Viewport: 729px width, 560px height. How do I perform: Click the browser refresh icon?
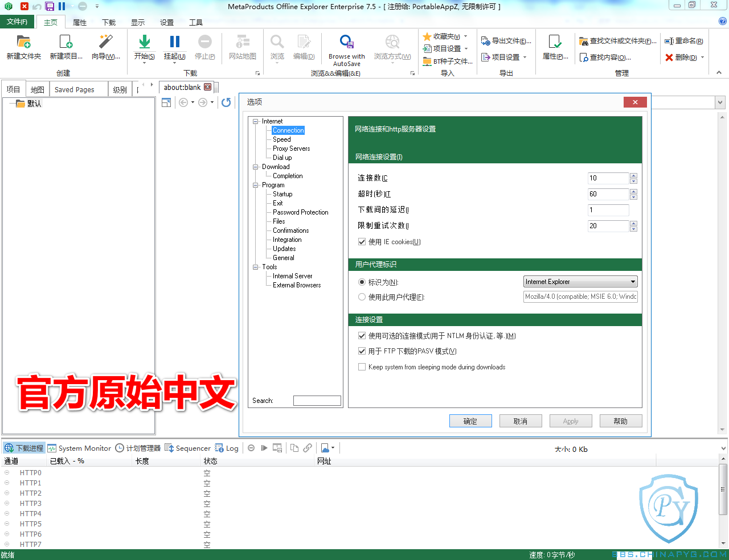coord(226,102)
